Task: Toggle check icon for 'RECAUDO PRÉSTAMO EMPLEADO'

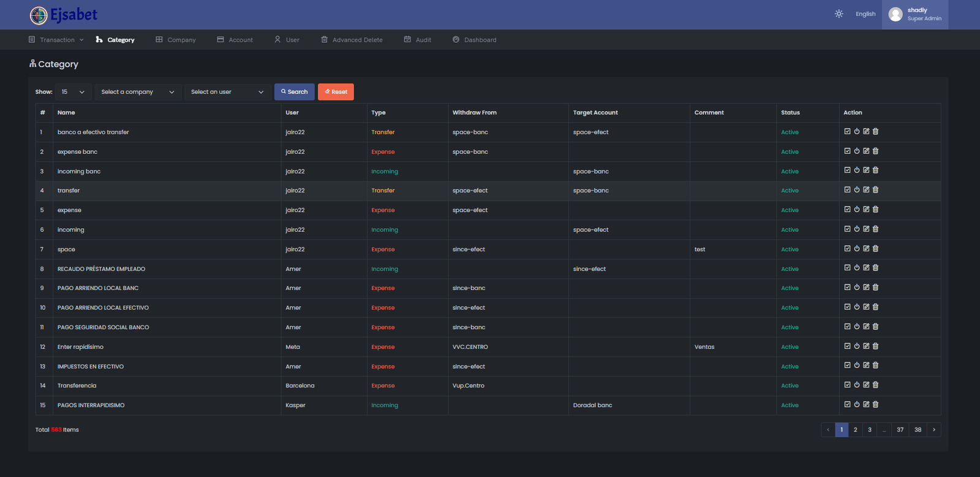Action: (847, 268)
